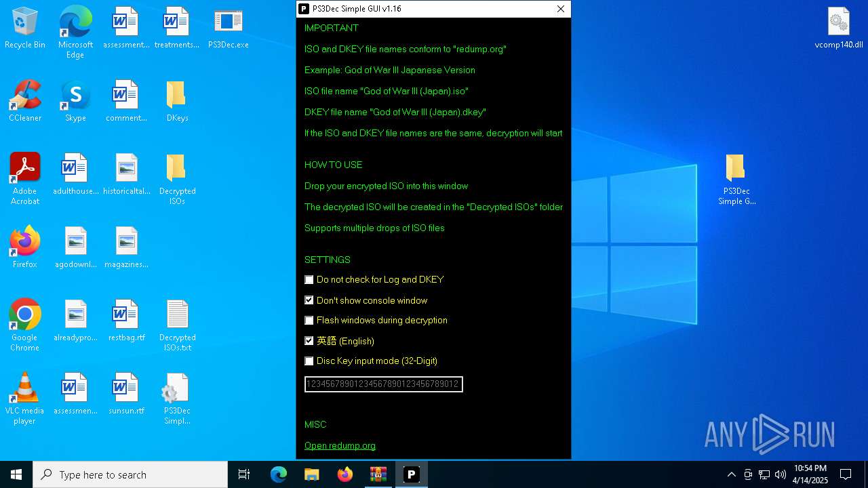The image size is (868, 488).
Task: Select the sunsun.rtf document icon
Action: tap(126, 394)
